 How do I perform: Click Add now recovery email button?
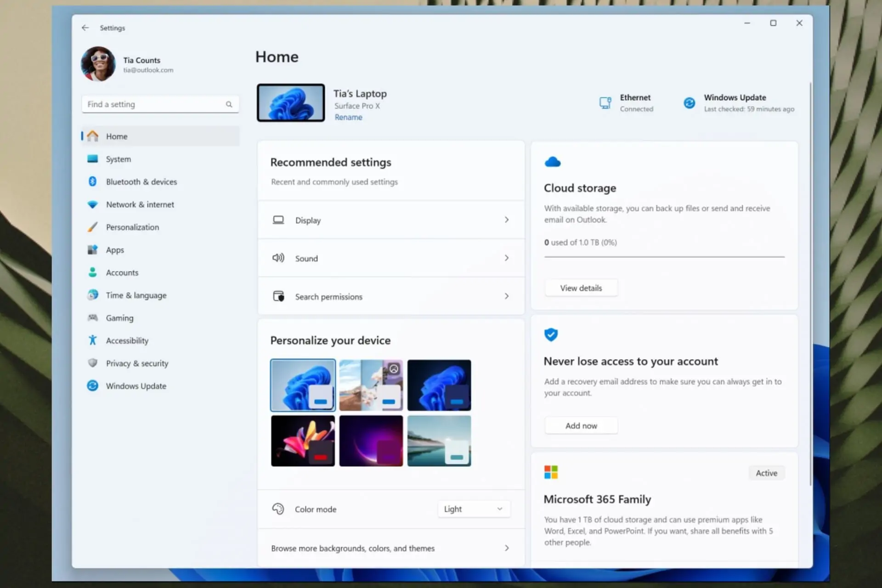[580, 426]
